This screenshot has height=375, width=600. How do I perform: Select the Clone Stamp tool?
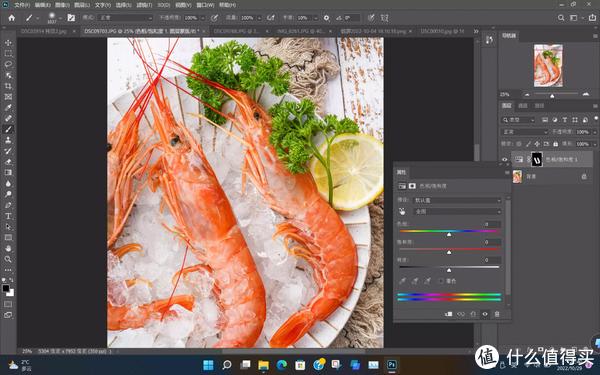click(x=8, y=140)
